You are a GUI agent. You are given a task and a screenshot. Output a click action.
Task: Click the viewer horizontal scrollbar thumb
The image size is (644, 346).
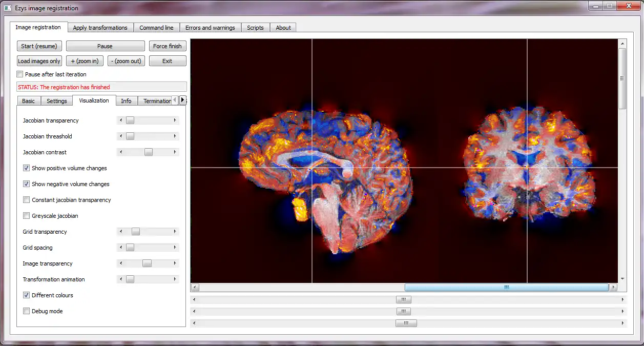click(506, 288)
